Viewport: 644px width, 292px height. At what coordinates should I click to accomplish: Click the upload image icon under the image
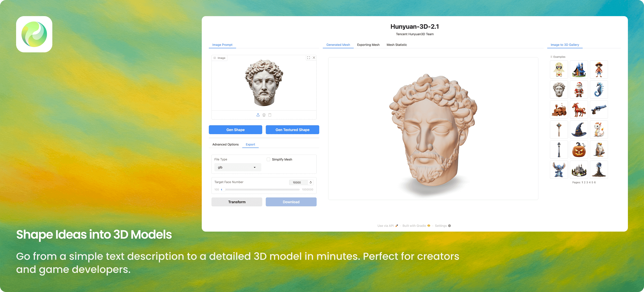pos(258,115)
